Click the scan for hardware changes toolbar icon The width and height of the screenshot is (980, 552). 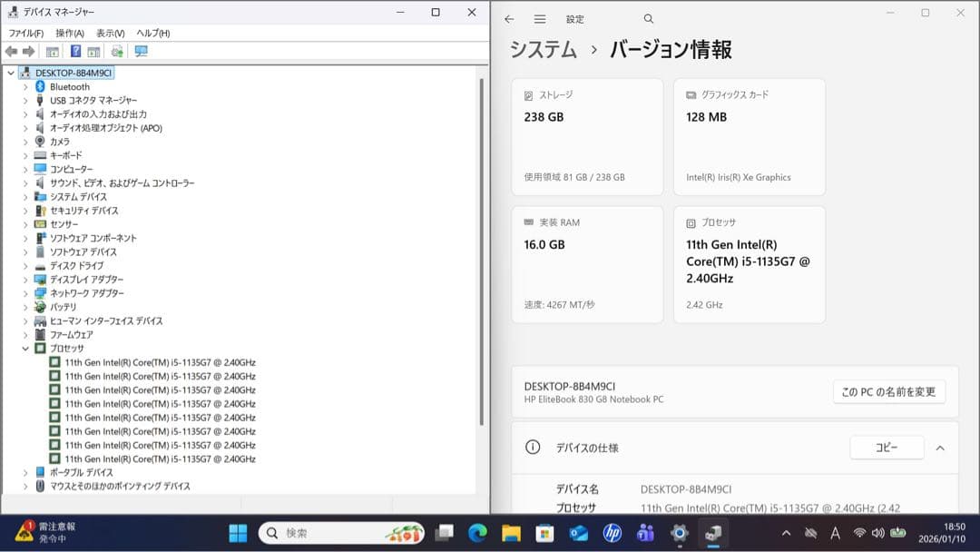115,51
